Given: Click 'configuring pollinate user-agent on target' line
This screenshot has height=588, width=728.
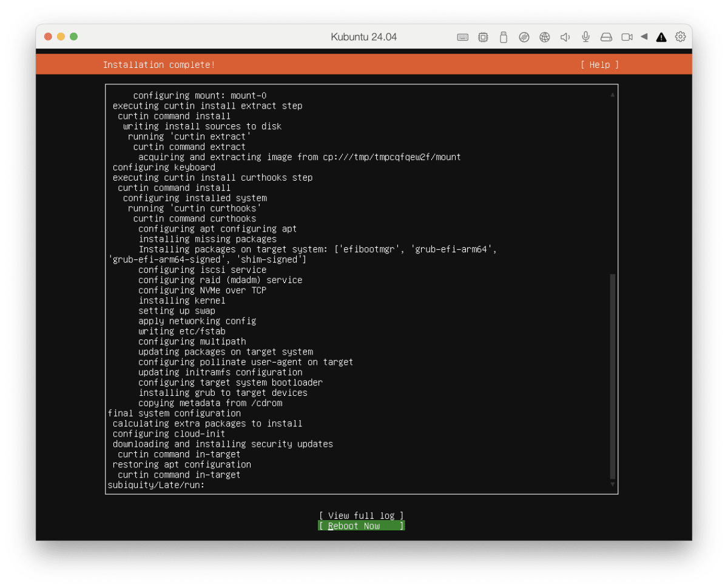Looking at the screenshot, I should point(246,362).
